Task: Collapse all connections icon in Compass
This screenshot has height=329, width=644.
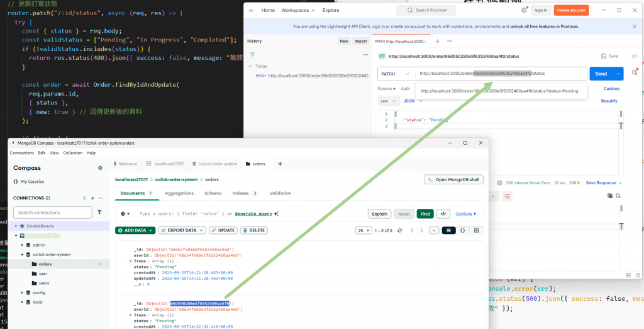Action: click(x=85, y=198)
